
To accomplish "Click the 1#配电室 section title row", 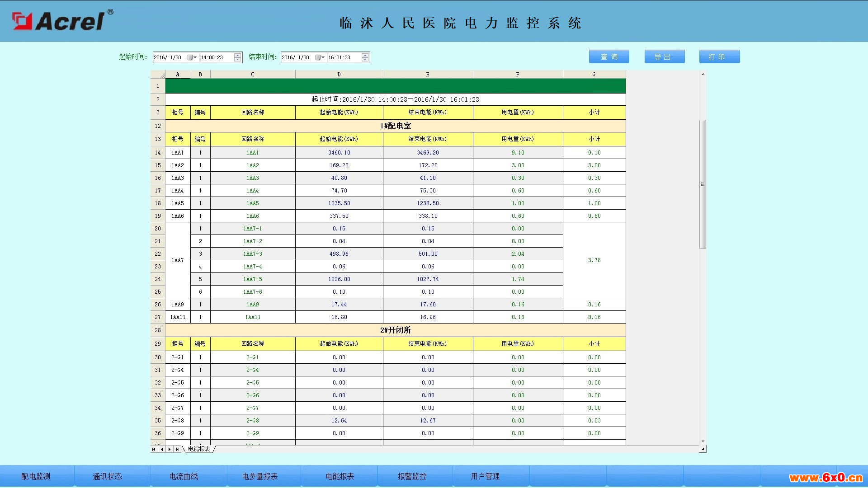I will point(396,126).
